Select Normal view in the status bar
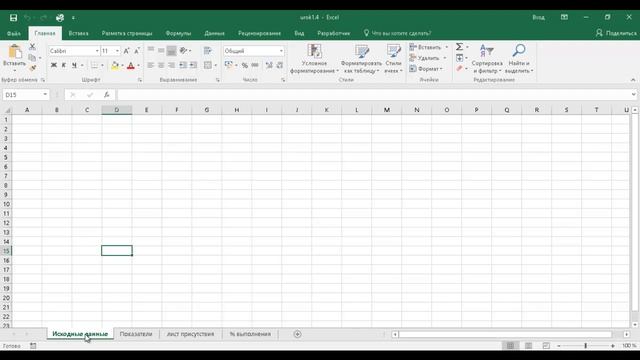The height and width of the screenshot is (360, 640). 510,346
